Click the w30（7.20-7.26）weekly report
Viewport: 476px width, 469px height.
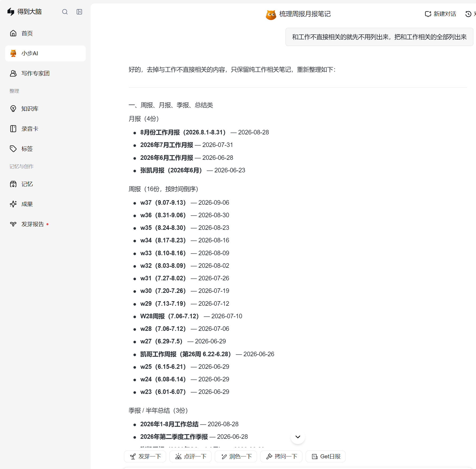pyautogui.click(x=185, y=291)
